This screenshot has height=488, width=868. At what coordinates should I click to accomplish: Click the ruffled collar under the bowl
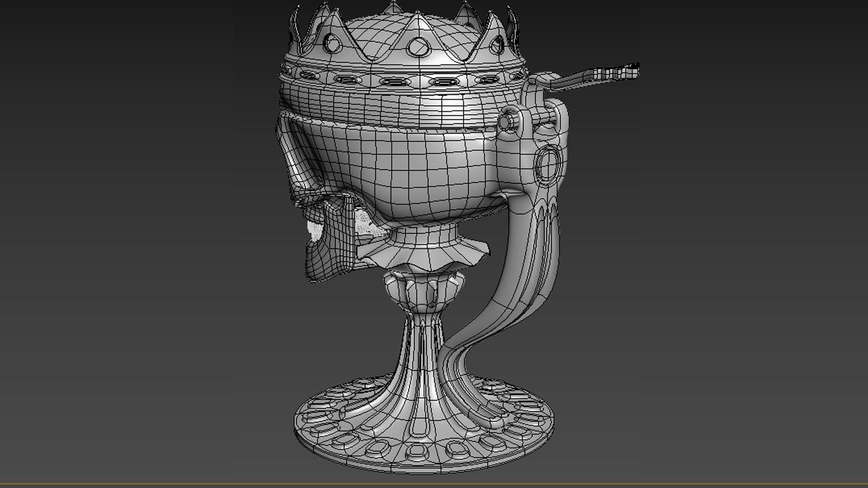point(424,255)
